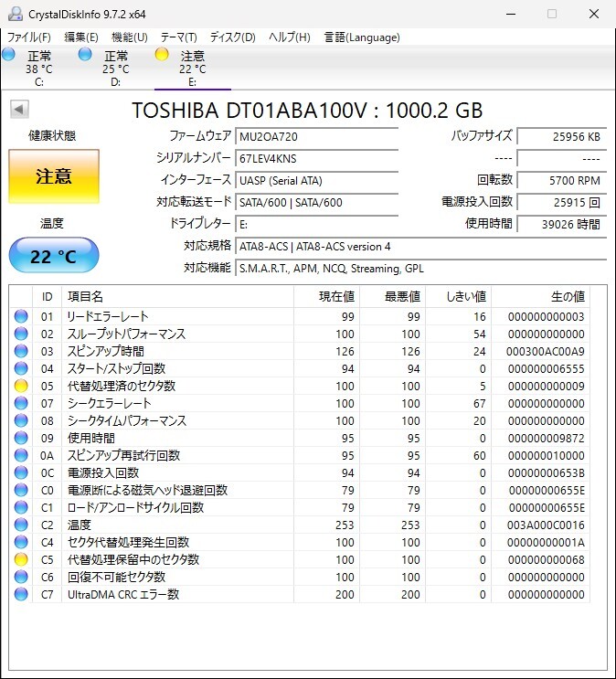This screenshot has height=679, width=616.
Task: Click status orb of attribute 0A スピンアップ再試行回数
Action: tap(21, 455)
